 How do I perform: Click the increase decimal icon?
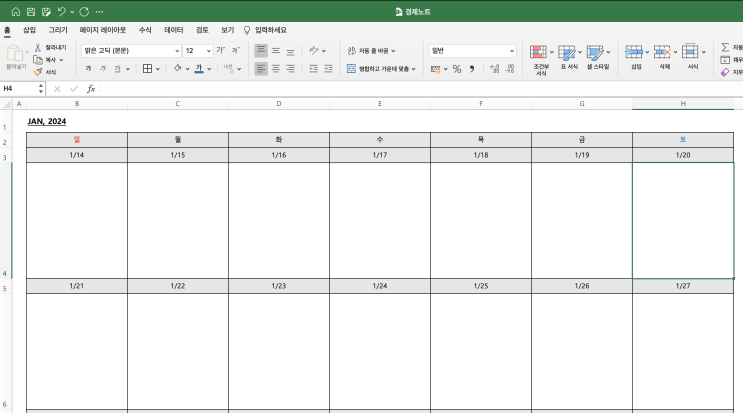[x=495, y=69]
